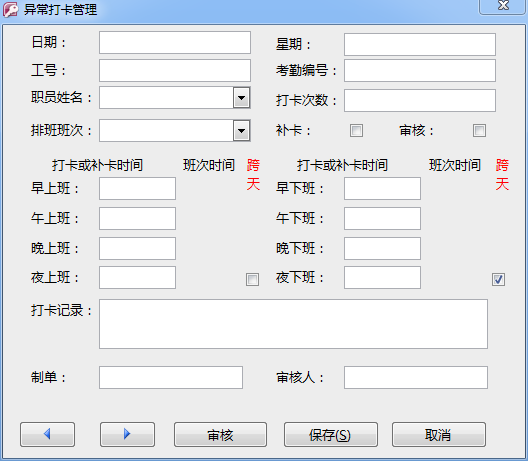
Task: Click into the 工号 text box
Action: point(175,70)
